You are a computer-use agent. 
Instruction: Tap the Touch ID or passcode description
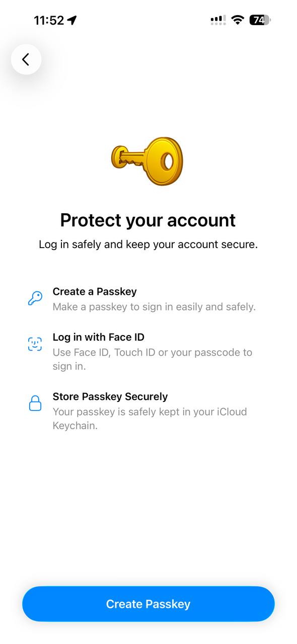pyautogui.click(x=153, y=359)
